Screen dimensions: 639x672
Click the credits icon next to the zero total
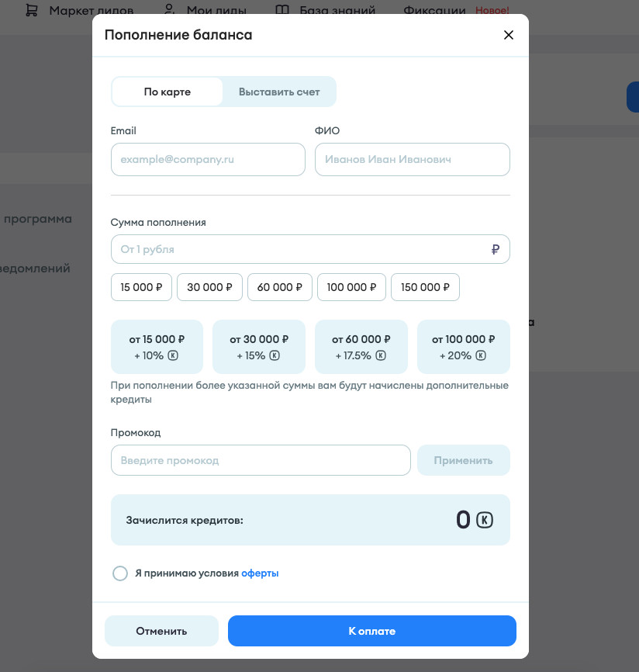pos(485,520)
